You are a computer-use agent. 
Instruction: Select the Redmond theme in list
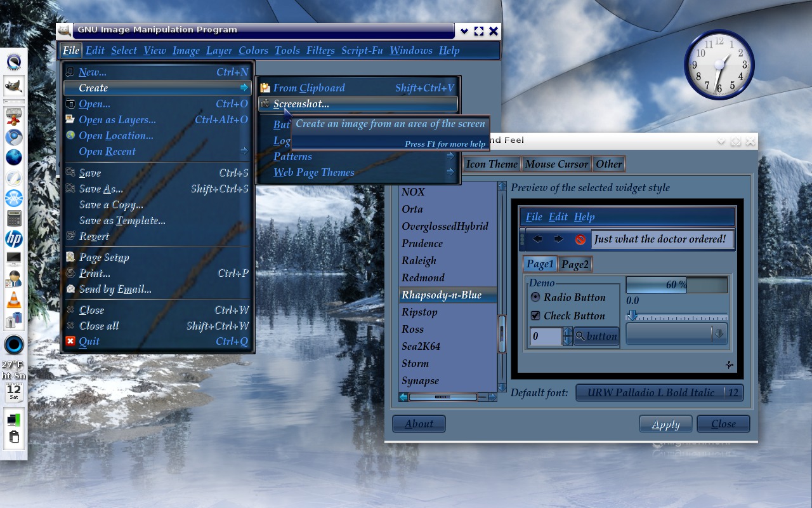pos(448,277)
